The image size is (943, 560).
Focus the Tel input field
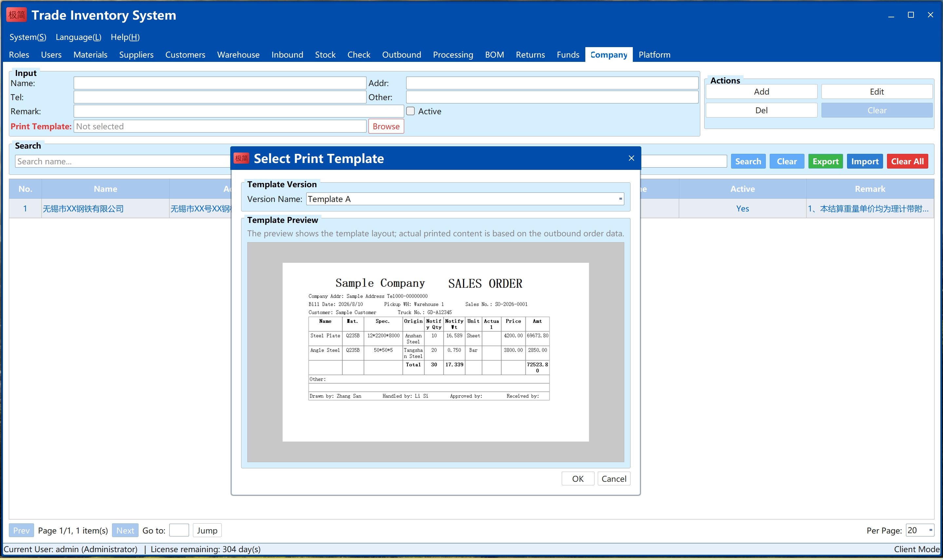point(220,97)
